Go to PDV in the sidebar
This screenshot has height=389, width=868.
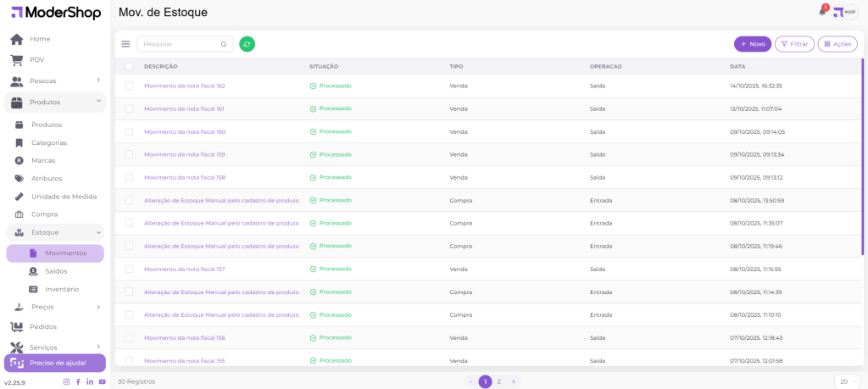coord(36,59)
